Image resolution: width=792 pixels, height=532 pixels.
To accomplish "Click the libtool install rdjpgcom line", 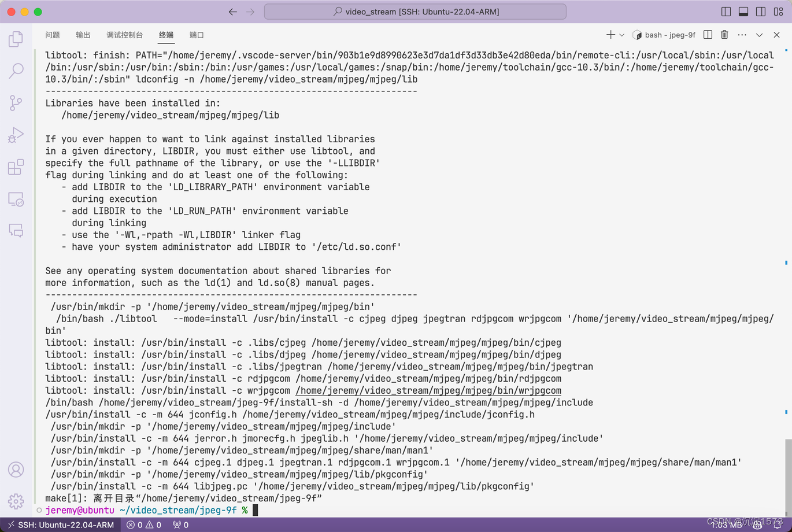I will pos(304,379).
